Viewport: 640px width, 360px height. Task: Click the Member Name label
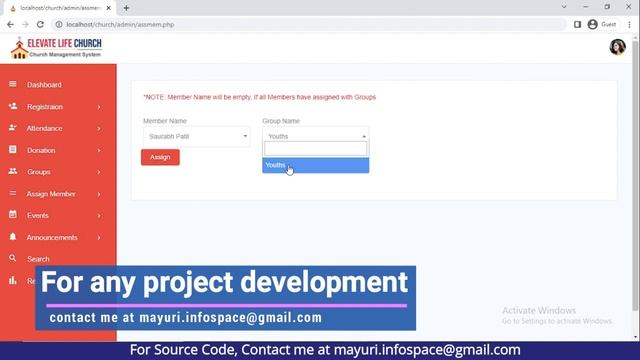[x=164, y=121]
